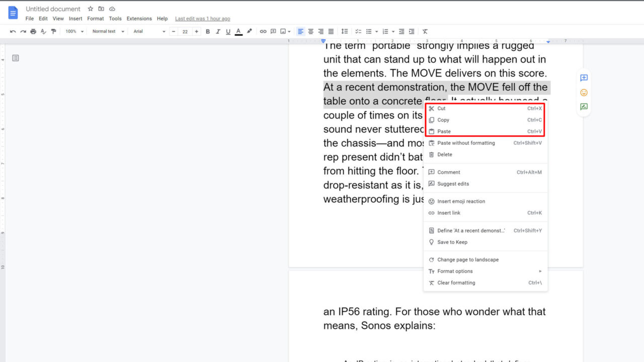Select Copy from the context menu

443,120
